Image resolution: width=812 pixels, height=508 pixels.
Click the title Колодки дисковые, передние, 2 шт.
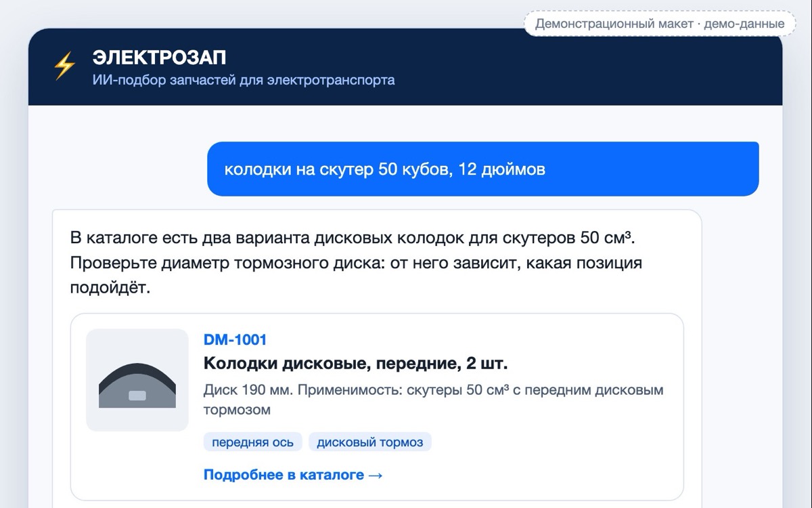click(355, 364)
